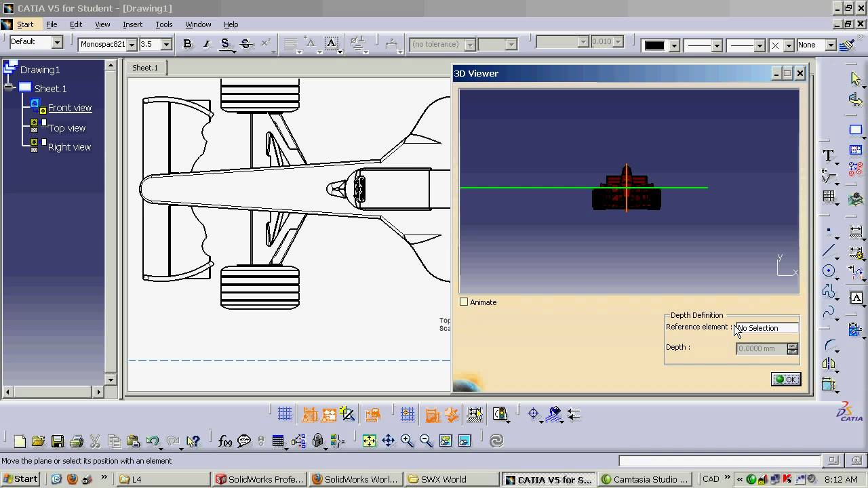Switch to Camtasia Studio taskbar item
The width and height of the screenshot is (868, 488).
[x=646, y=479]
